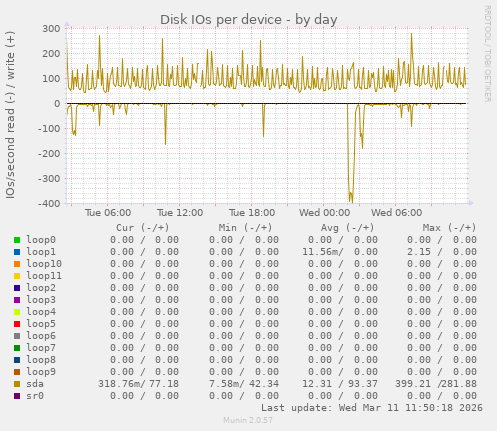Select the sr0 legend label
Screen dimensions: 497x431
(35, 396)
